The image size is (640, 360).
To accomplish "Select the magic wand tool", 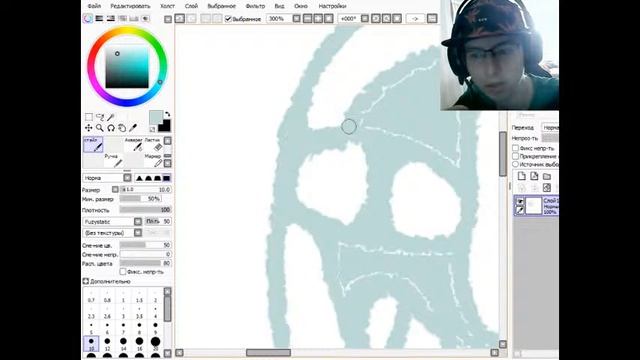I will point(111,117).
